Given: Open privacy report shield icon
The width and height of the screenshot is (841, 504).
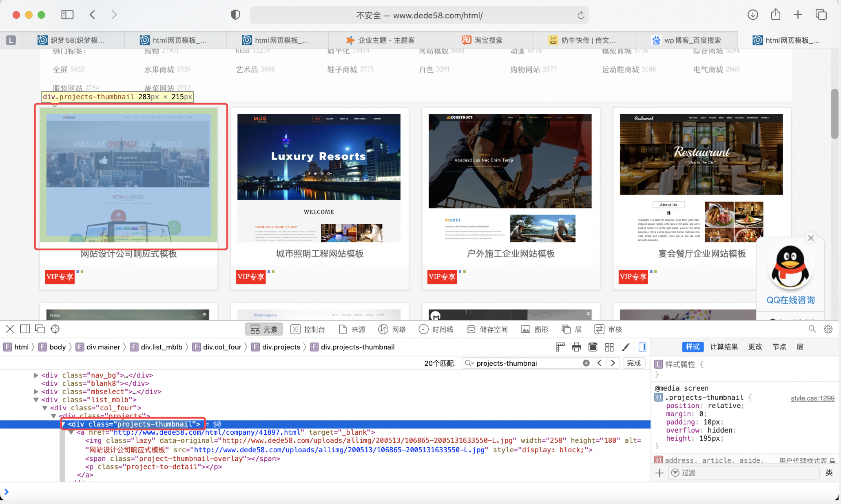Looking at the screenshot, I should coord(235,15).
